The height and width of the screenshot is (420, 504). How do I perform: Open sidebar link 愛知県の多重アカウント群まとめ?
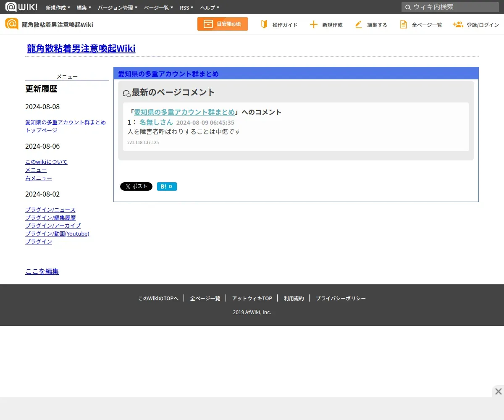[x=66, y=122]
